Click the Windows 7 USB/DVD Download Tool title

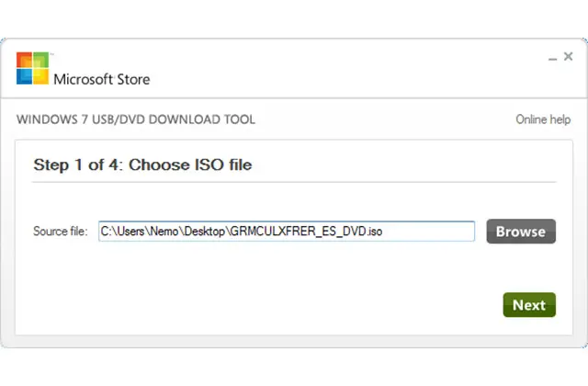(x=136, y=119)
